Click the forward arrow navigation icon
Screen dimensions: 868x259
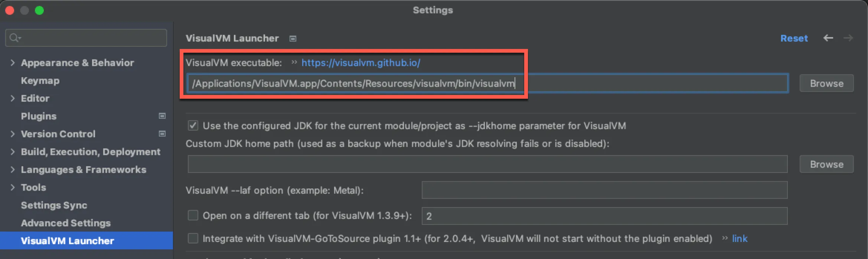[848, 38]
